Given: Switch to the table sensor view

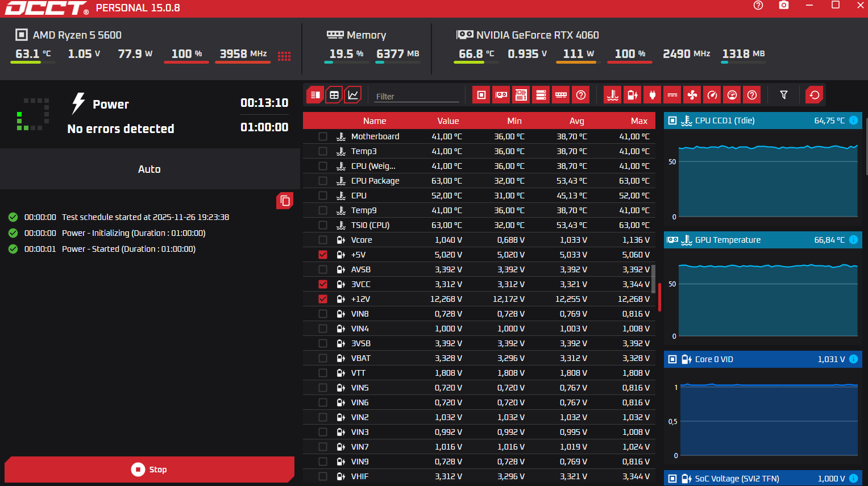Looking at the screenshot, I should click(334, 95).
